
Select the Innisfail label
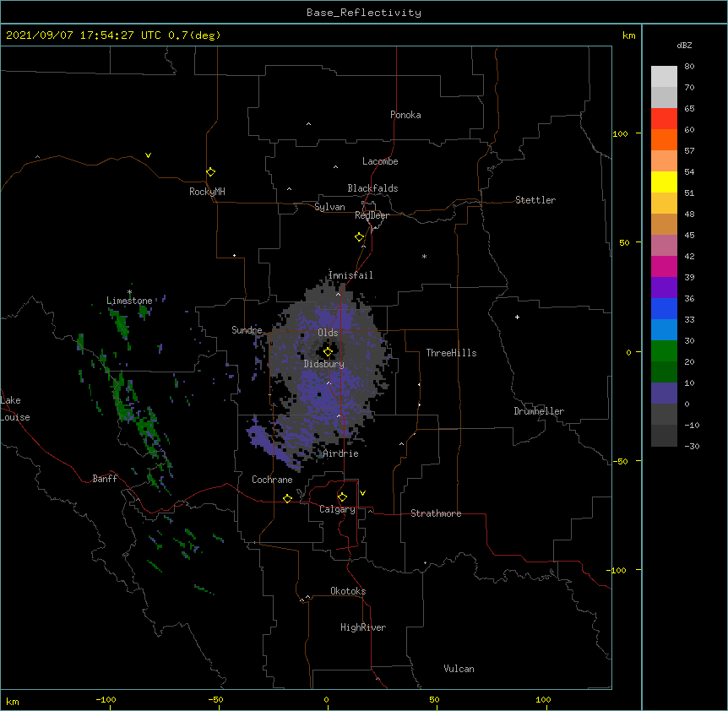[350, 275]
